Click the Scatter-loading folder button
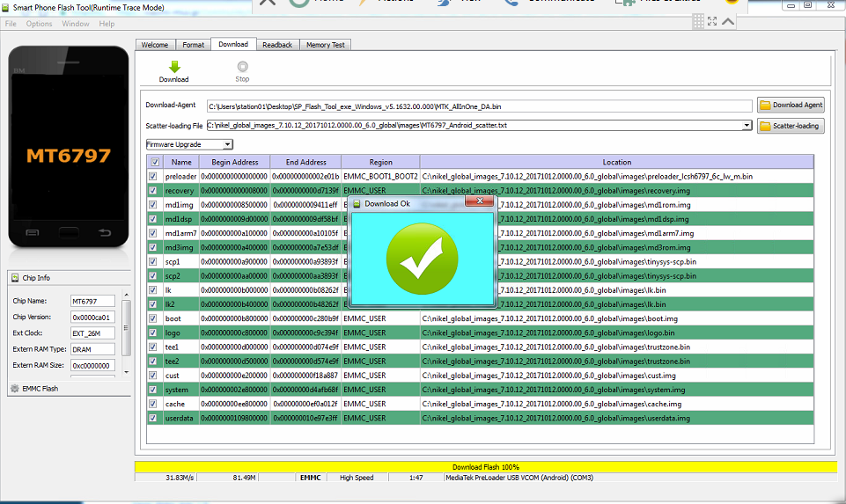The image size is (846, 504). [791, 126]
